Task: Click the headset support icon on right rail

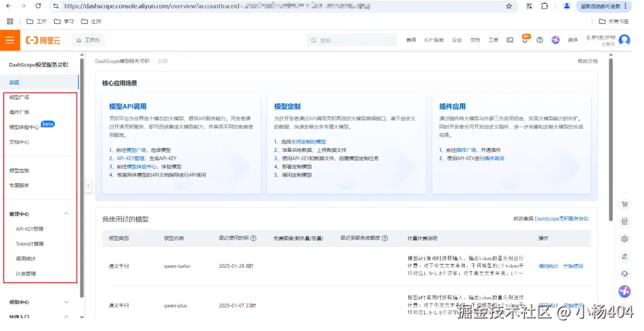Action: click(624, 274)
